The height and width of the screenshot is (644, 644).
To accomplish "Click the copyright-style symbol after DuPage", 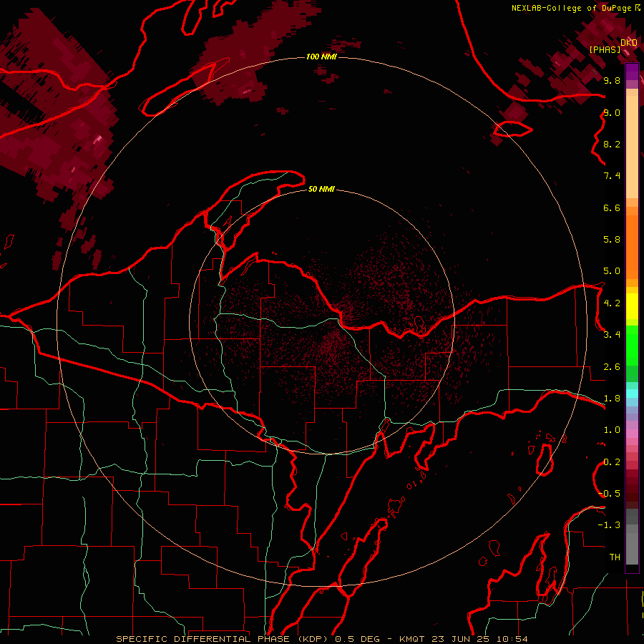I will [x=638, y=8].
